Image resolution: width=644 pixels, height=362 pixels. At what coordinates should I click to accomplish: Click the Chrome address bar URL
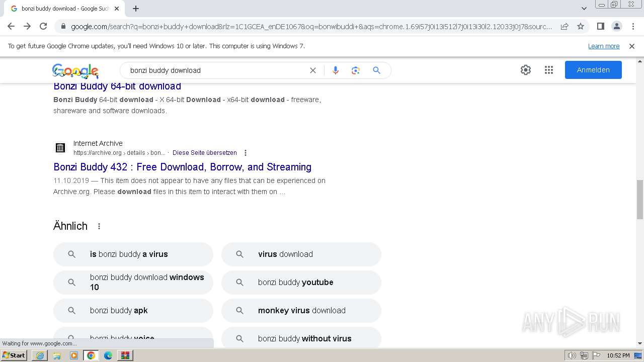312,27
